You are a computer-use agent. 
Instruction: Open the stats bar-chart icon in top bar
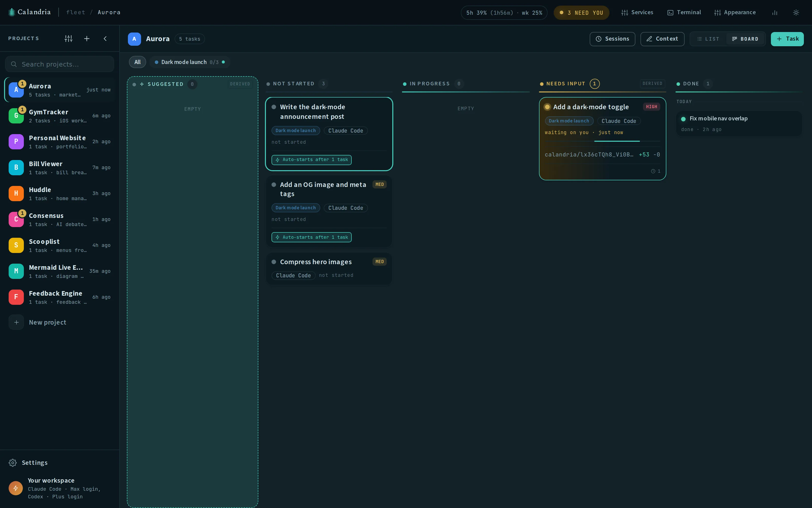tap(775, 13)
